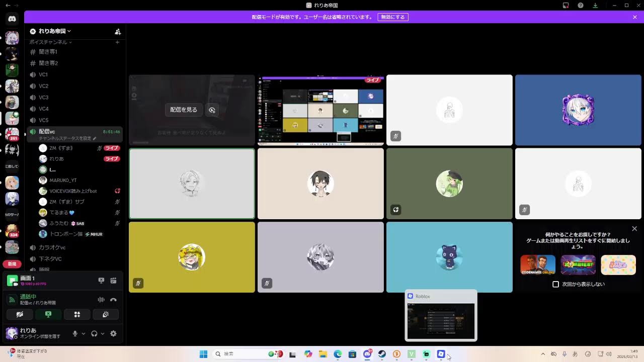The height and width of the screenshot is (362, 644).
Task: Click the 新規 unread pill
Action: [12, 264]
